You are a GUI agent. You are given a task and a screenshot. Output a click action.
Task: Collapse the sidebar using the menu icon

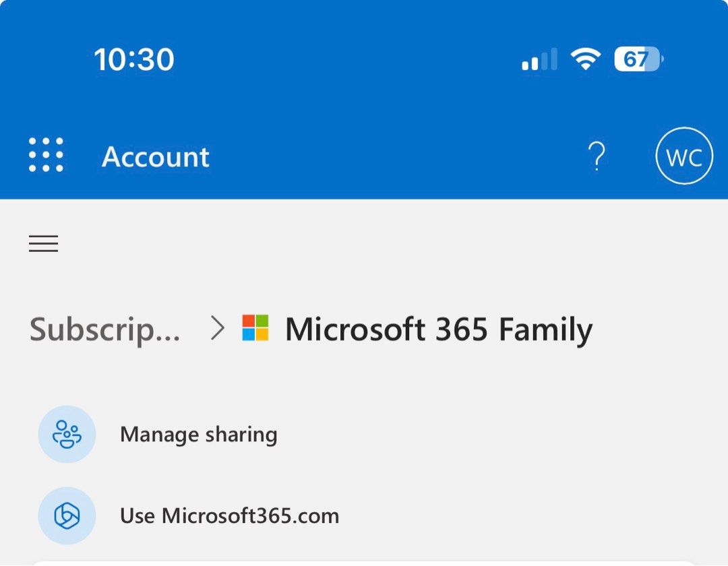43,243
